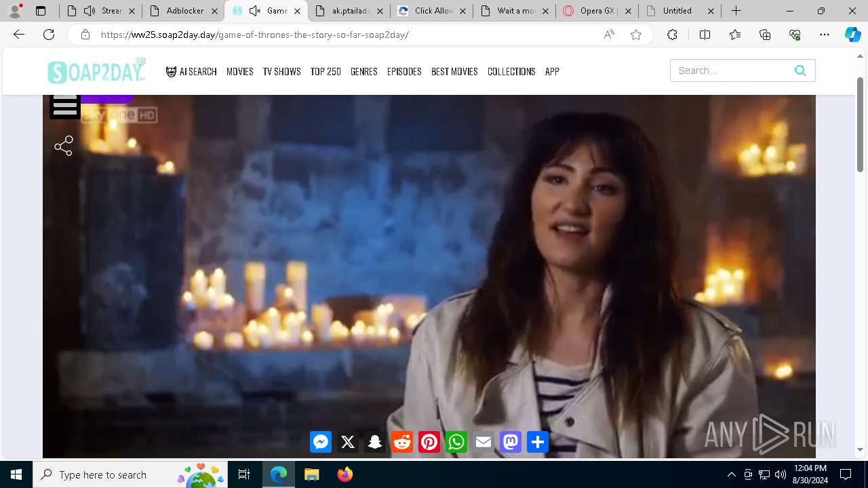Open Favorites list icon
Image resolution: width=868 pixels, height=488 pixels.
click(x=735, y=35)
